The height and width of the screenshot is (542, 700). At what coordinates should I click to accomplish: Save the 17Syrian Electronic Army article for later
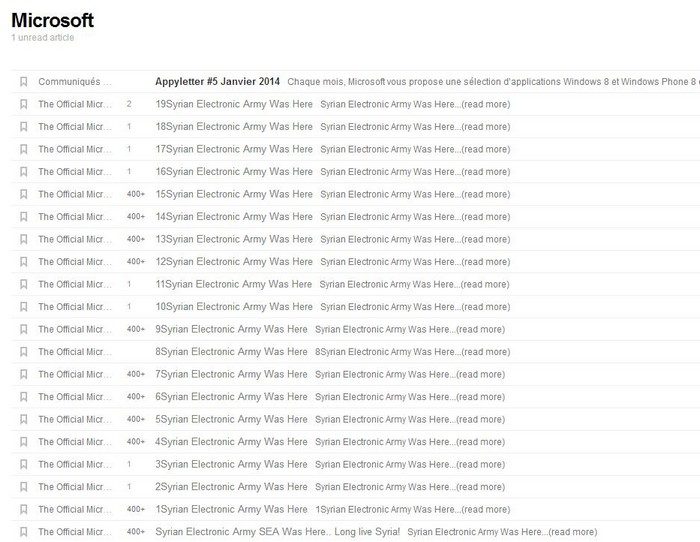(24, 149)
